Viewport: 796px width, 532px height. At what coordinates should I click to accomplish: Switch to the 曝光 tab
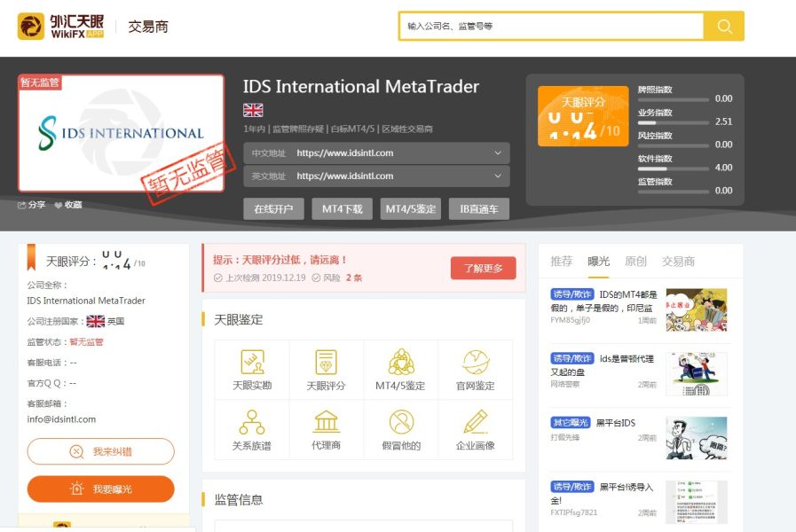[x=598, y=262]
